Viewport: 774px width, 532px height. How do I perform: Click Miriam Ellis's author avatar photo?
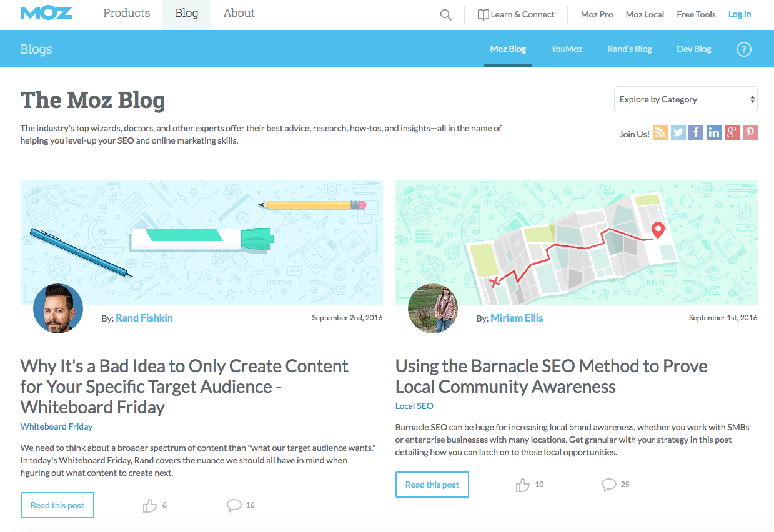(x=432, y=308)
